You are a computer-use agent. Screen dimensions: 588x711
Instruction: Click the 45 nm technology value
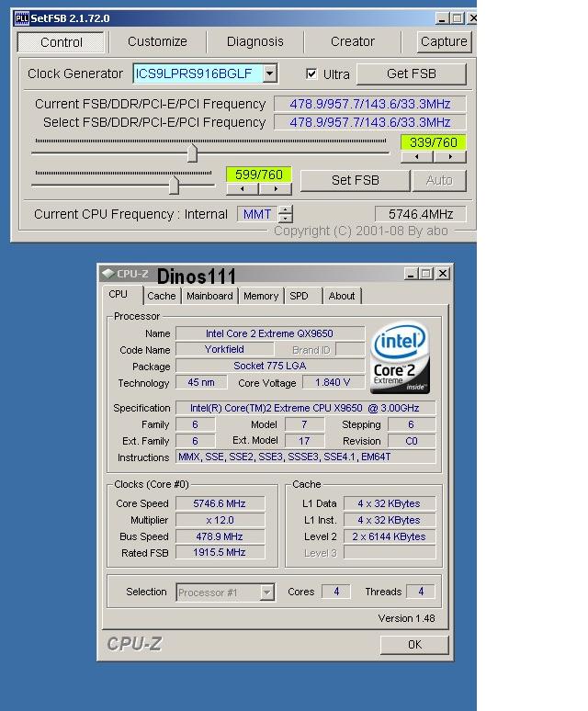(x=201, y=382)
